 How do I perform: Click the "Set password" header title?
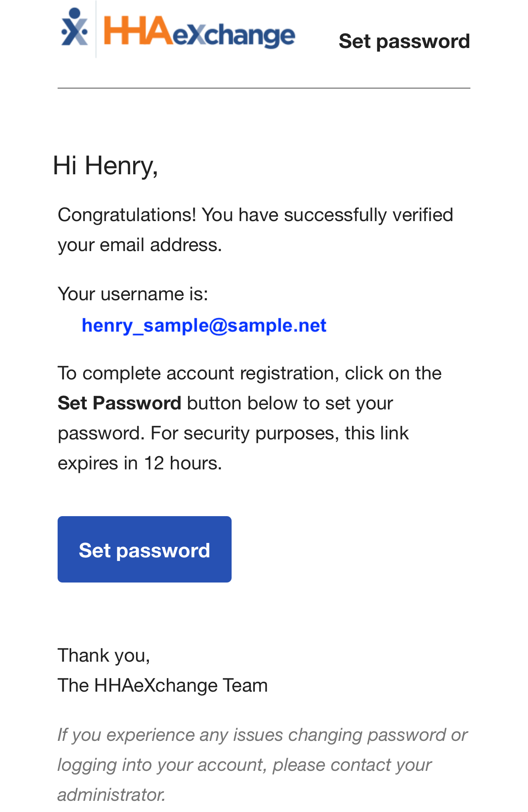click(404, 41)
